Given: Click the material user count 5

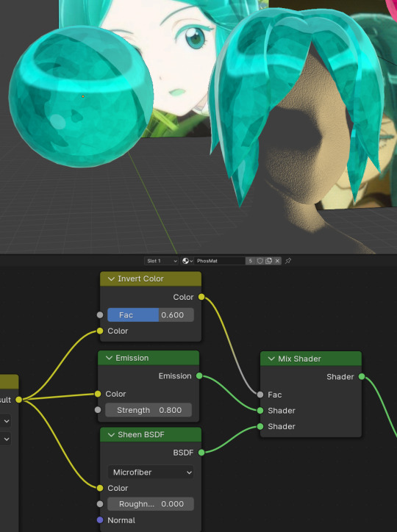Looking at the screenshot, I should coord(251,261).
